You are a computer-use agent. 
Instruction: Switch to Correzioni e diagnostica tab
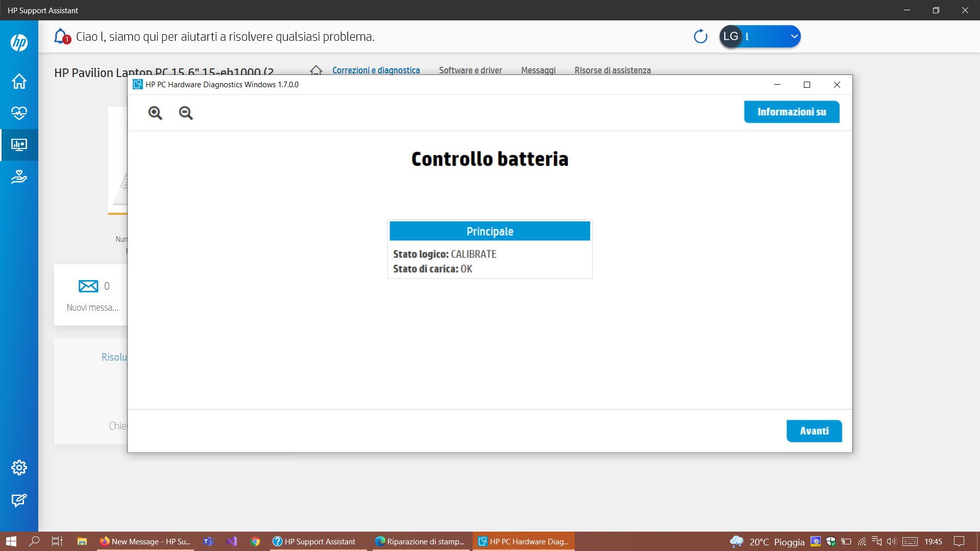tap(376, 70)
